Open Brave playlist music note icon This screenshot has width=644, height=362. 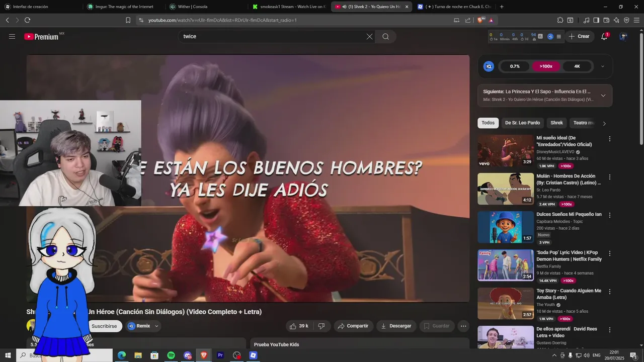point(586,20)
